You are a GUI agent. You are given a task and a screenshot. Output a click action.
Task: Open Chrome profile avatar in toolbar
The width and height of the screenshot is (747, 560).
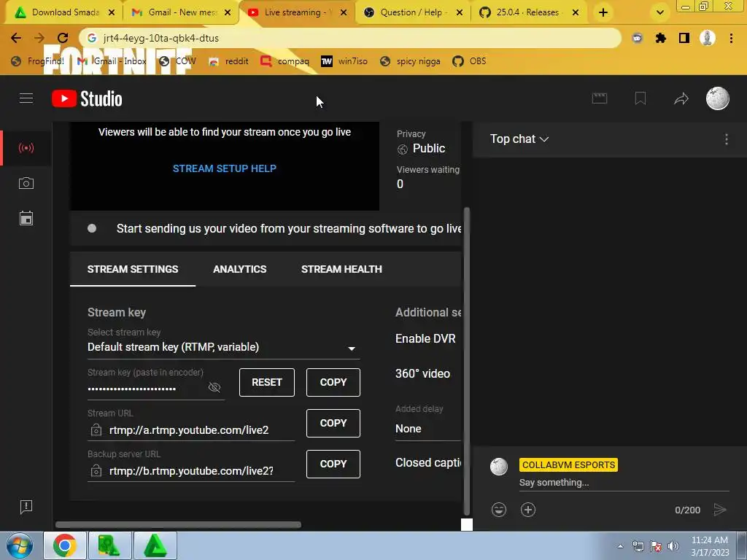pos(708,38)
